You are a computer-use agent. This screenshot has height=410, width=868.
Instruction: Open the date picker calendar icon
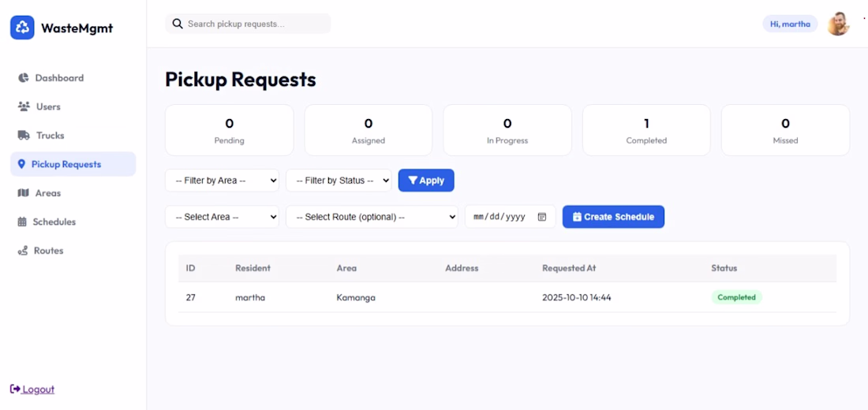tap(542, 217)
